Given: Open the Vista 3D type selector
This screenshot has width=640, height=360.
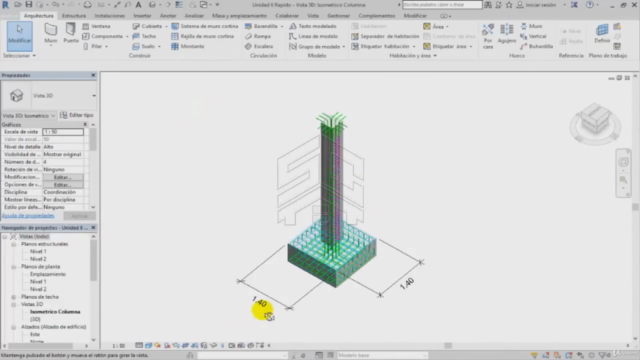Looking at the screenshot, I should pos(48,96).
